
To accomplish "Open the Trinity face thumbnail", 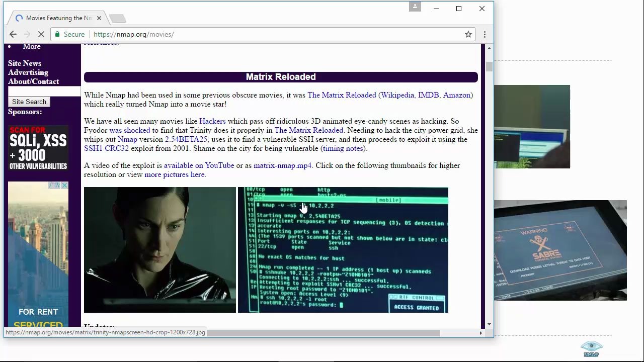I will point(160,250).
